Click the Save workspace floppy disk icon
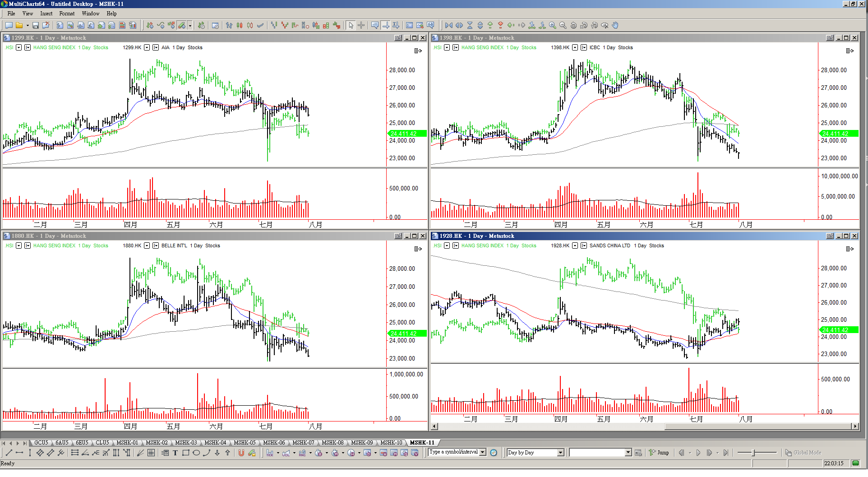This screenshot has width=868, height=477. click(36, 26)
